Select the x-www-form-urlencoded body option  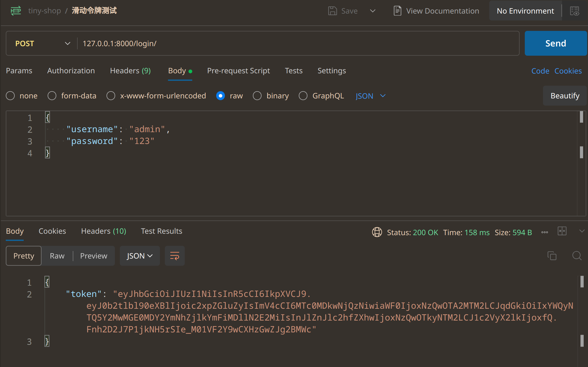[111, 96]
